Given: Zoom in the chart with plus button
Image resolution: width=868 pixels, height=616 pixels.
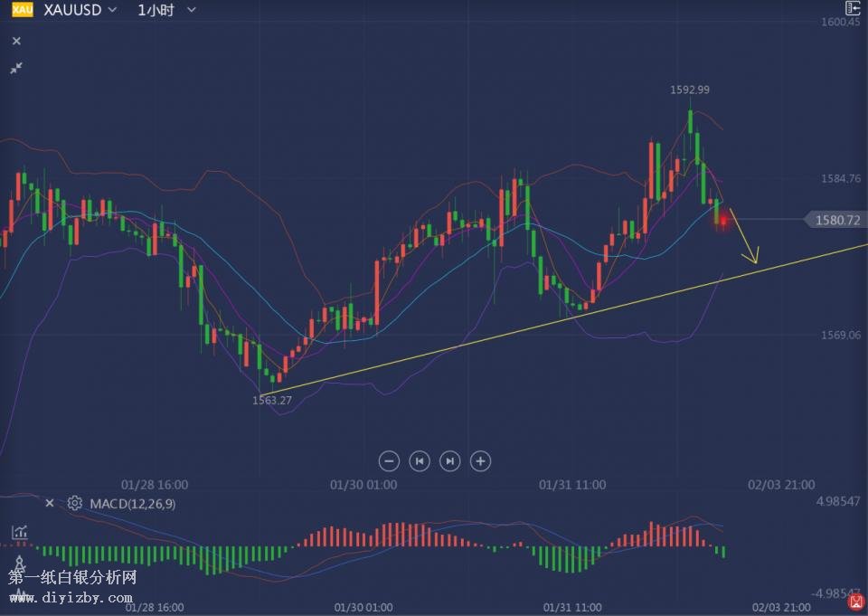Looking at the screenshot, I should pos(481,461).
